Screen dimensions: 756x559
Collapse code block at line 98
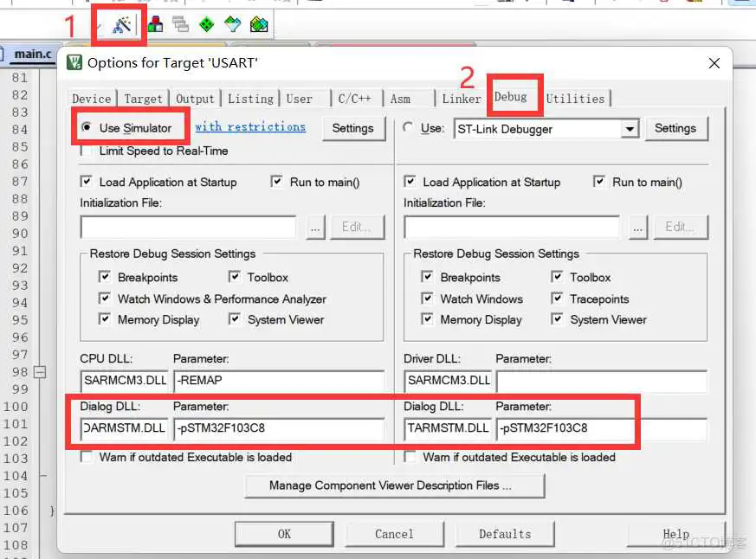tap(40, 372)
